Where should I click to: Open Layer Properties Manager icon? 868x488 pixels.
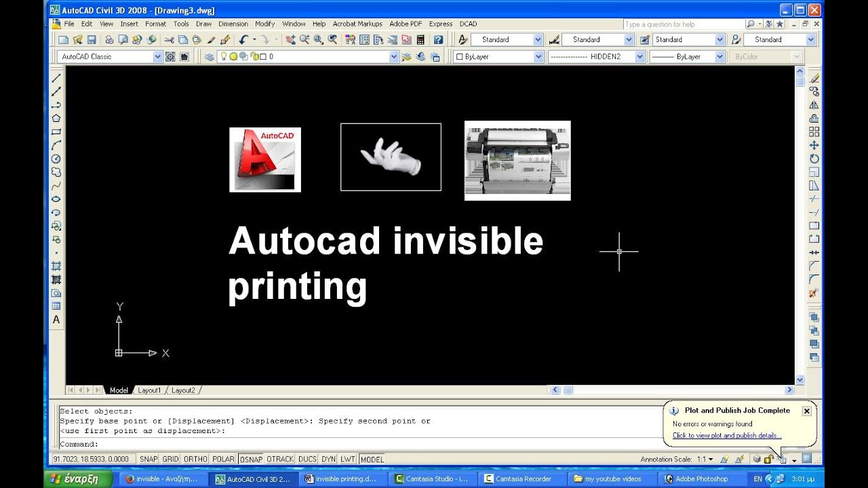210,57
